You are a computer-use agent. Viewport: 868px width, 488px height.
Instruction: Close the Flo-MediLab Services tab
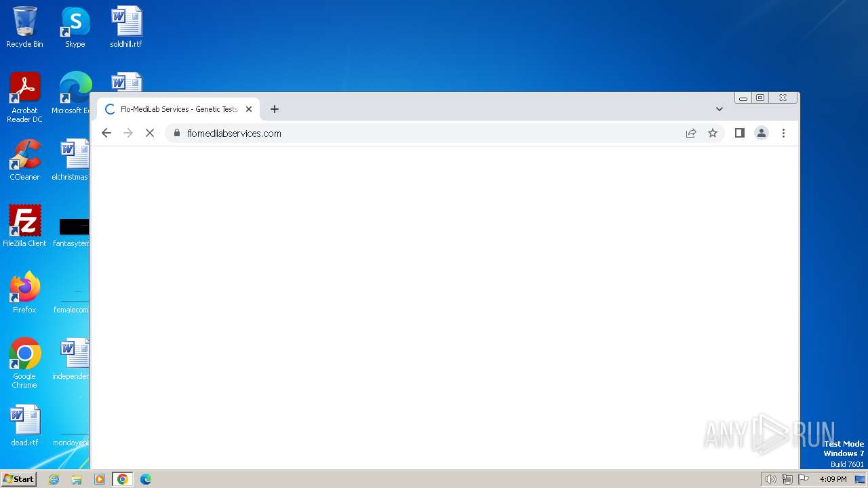(249, 109)
